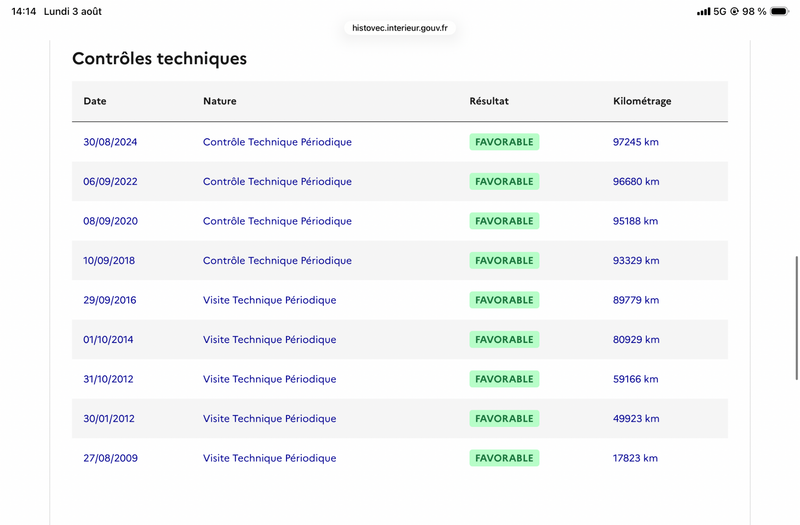Click Visite Technique Périodique in the 31/10/2012 row
Image resolution: width=800 pixels, height=525 pixels.
point(269,379)
